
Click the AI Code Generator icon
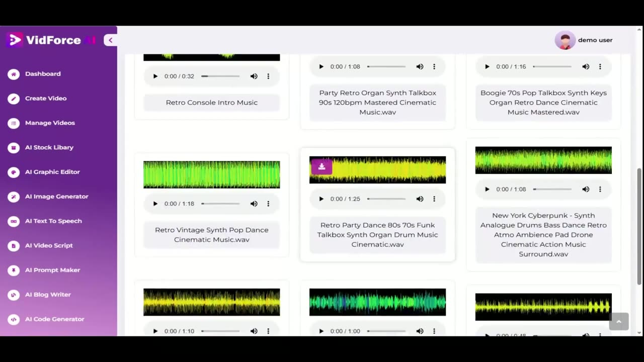pyautogui.click(x=14, y=319)
